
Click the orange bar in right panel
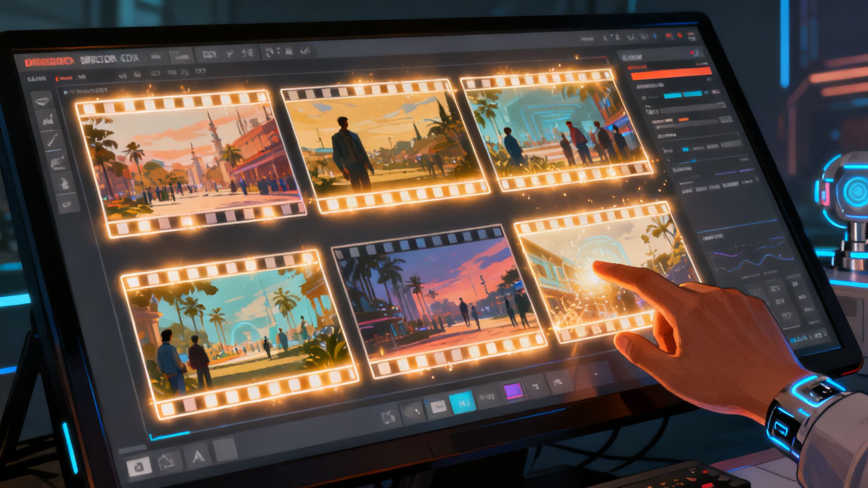coord(671,74)
